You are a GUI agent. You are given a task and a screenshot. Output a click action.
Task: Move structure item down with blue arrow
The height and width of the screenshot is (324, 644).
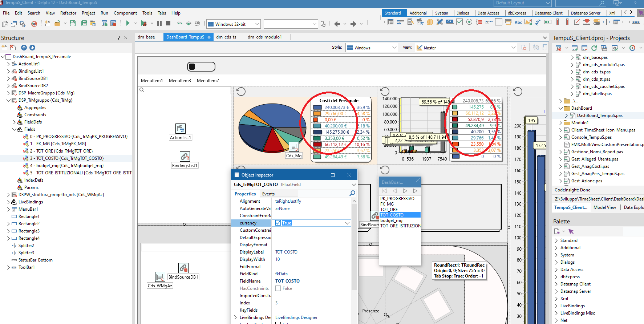pyautogui.click(x=32, y=48)
